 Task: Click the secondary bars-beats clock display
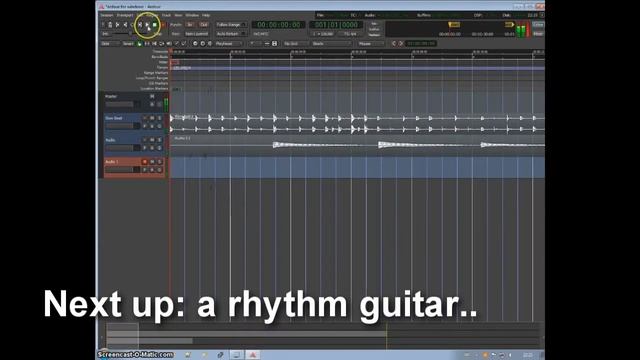[x=336, y=25]
